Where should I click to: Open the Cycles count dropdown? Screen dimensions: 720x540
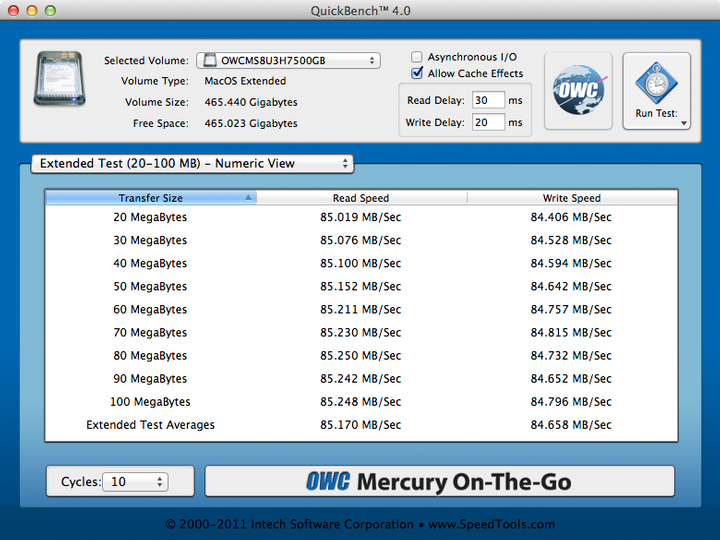(x=138, y=482)
